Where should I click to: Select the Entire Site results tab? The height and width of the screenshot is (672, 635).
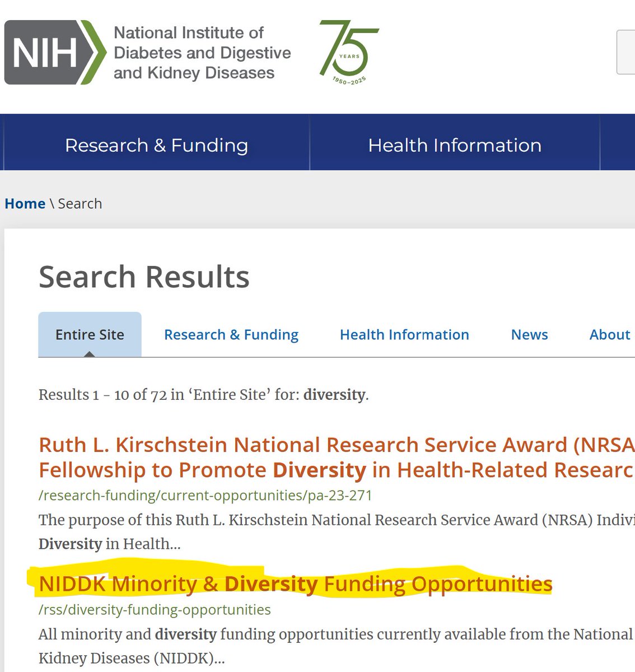click(90, 334)
